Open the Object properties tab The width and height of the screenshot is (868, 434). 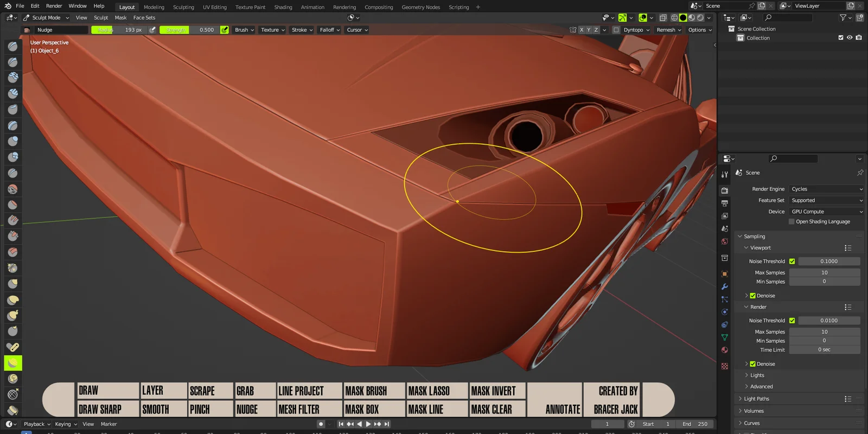pos(725,274)
